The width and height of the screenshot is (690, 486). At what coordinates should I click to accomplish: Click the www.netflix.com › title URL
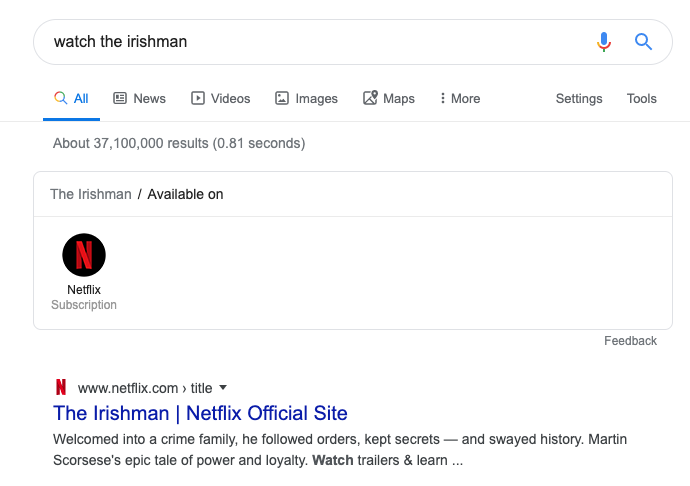[145, 388]
